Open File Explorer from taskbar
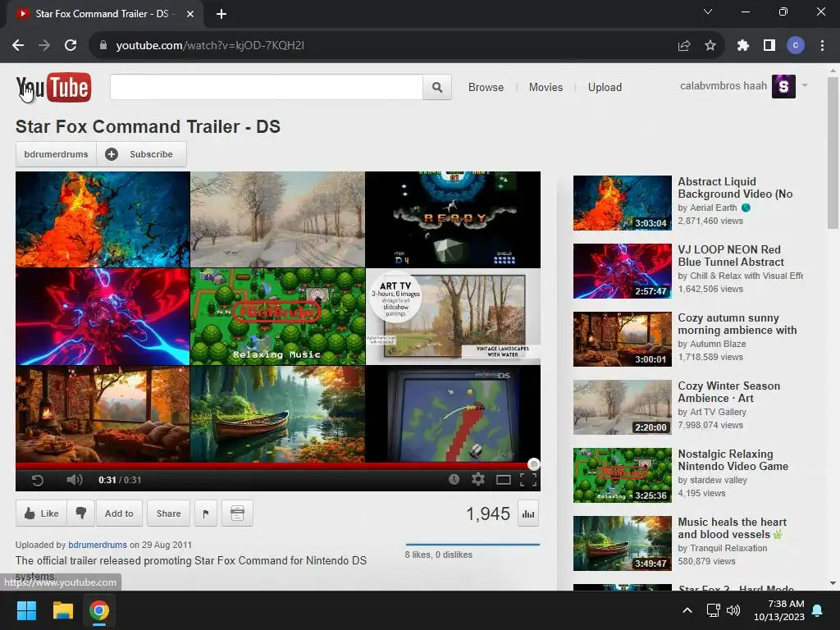The image size is (840, 630). 62,610
